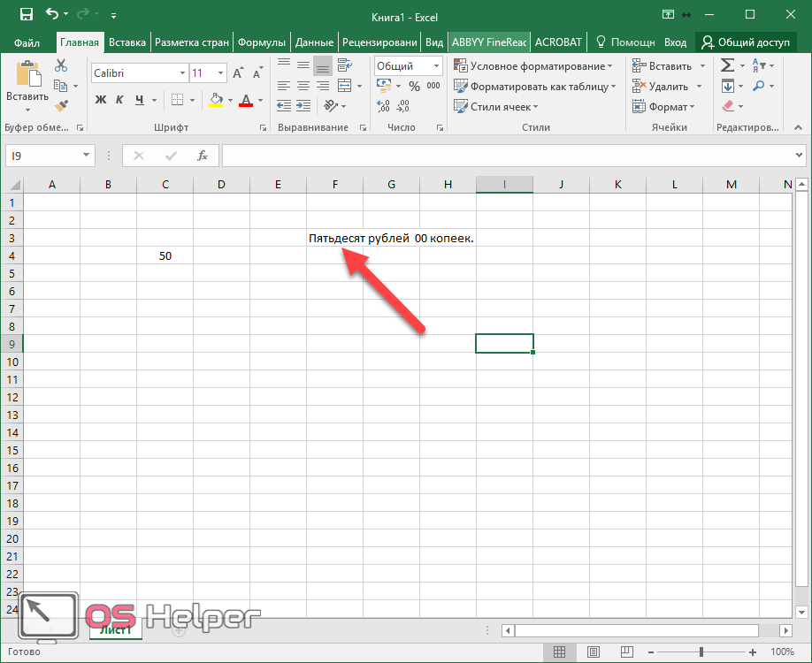Click the insert function fx icon
Image resolution: width=812 pixels, height=663 pixels.
point(202,156)
